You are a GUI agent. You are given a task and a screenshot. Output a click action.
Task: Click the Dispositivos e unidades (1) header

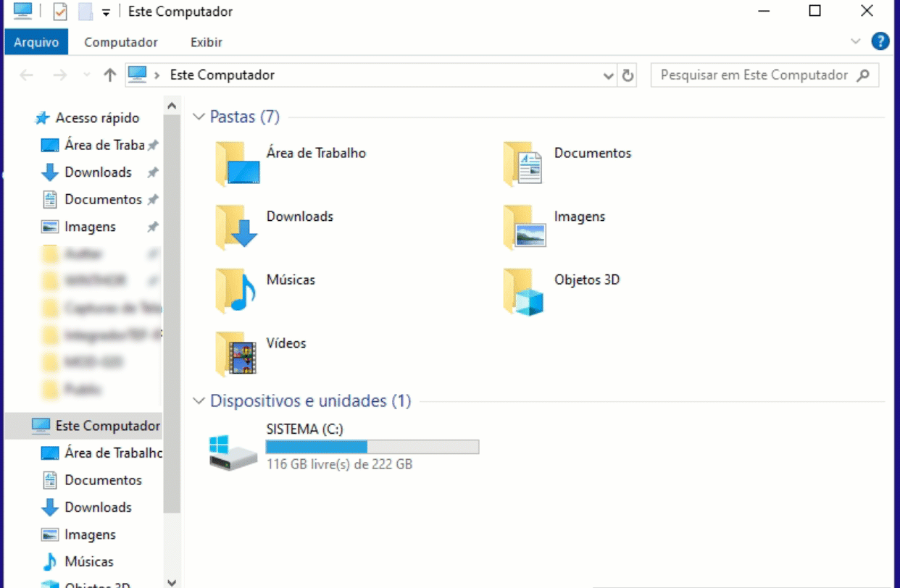pos(311,401)
